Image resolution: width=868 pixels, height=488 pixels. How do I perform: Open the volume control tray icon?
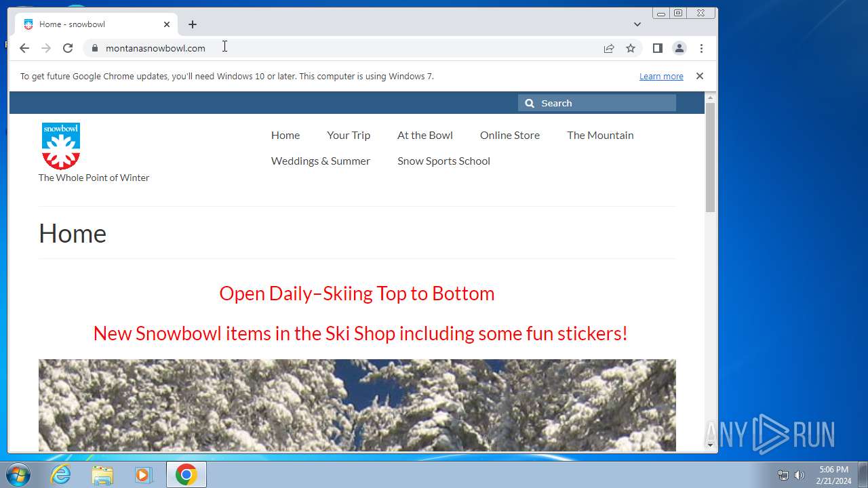tap(800, 475)
